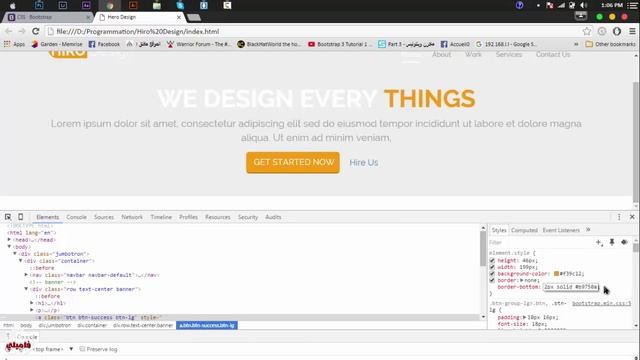Screen dimensions: 640x360
Task: Toggle the width property checkbox
Action: tap(492, 267)
